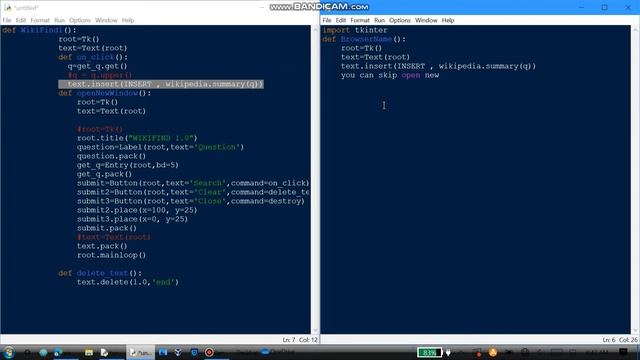Screen dimensions: 640x360
Task: Click the submit2=Button 'Clear' line
Action: [x=193, y=192]
